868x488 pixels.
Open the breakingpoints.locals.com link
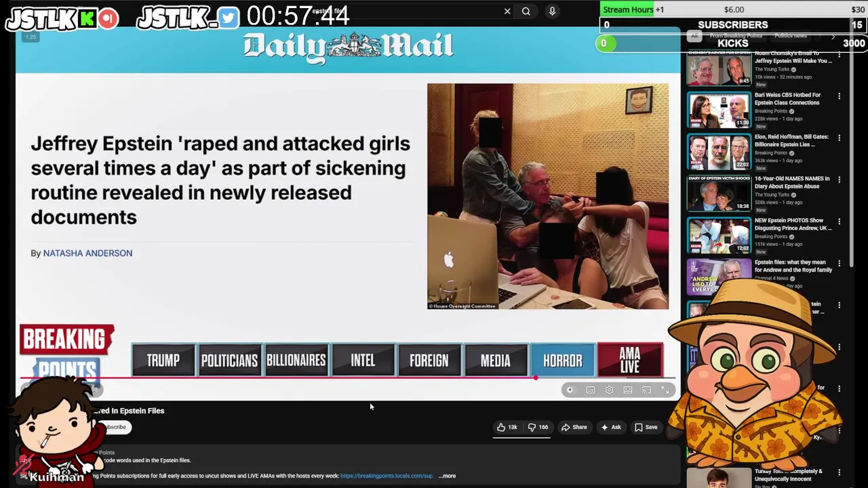[387, 476]
